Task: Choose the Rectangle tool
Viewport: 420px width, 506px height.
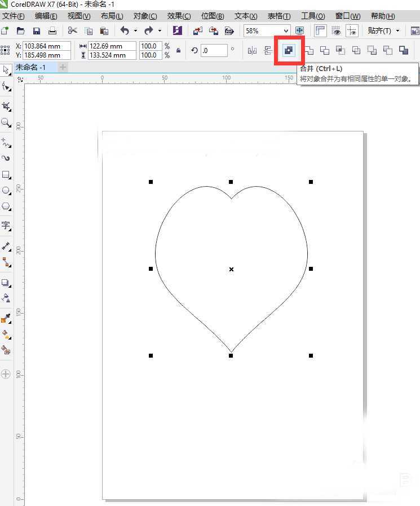Action: point(6,174)
